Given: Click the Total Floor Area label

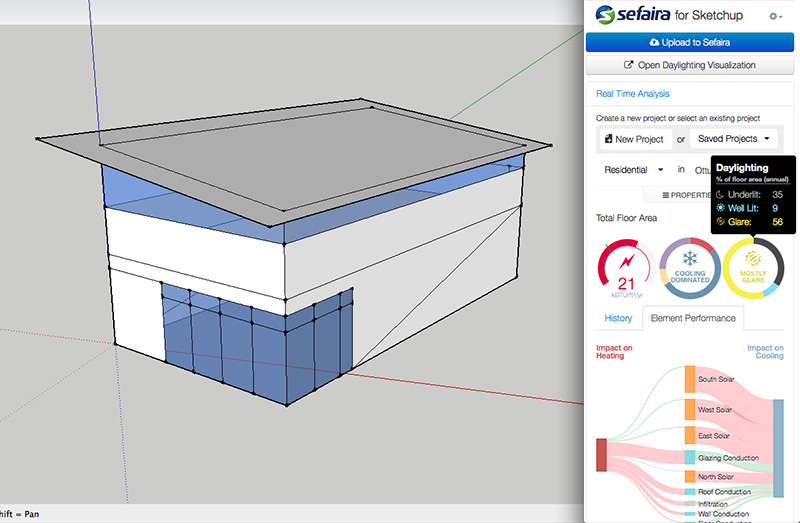Looking at the screenshot, I should click(x=627, y=218).
